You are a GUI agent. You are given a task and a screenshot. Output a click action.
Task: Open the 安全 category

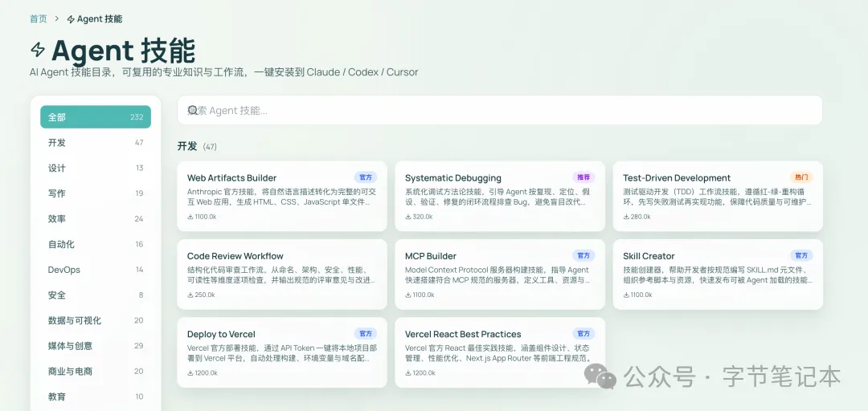95,295
